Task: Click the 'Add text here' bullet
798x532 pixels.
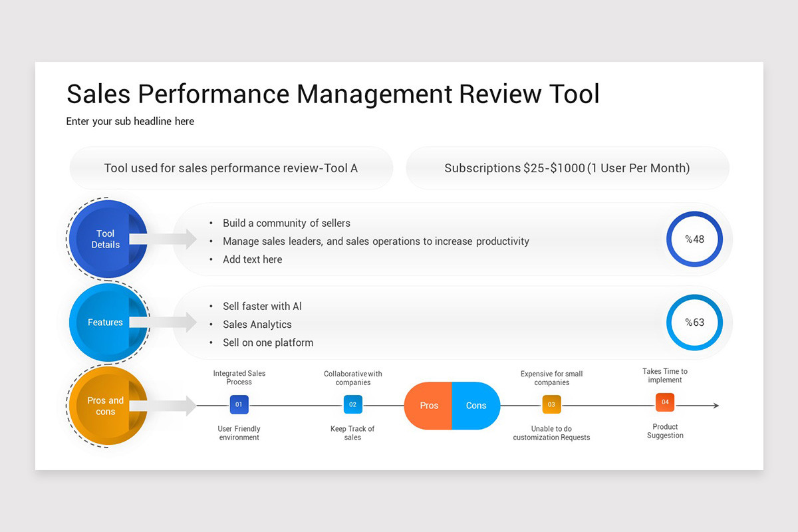Action: (x=252, y=259)
